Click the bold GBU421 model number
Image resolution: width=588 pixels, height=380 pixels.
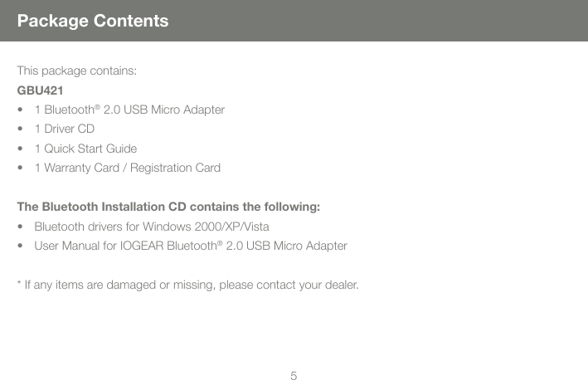[38, 90]
